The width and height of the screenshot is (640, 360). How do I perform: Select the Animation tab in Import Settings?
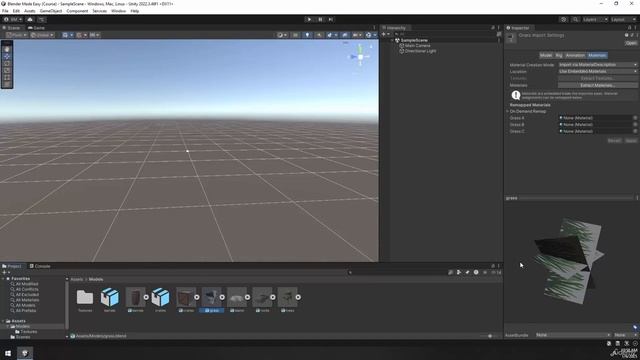(x=575, y=55)
